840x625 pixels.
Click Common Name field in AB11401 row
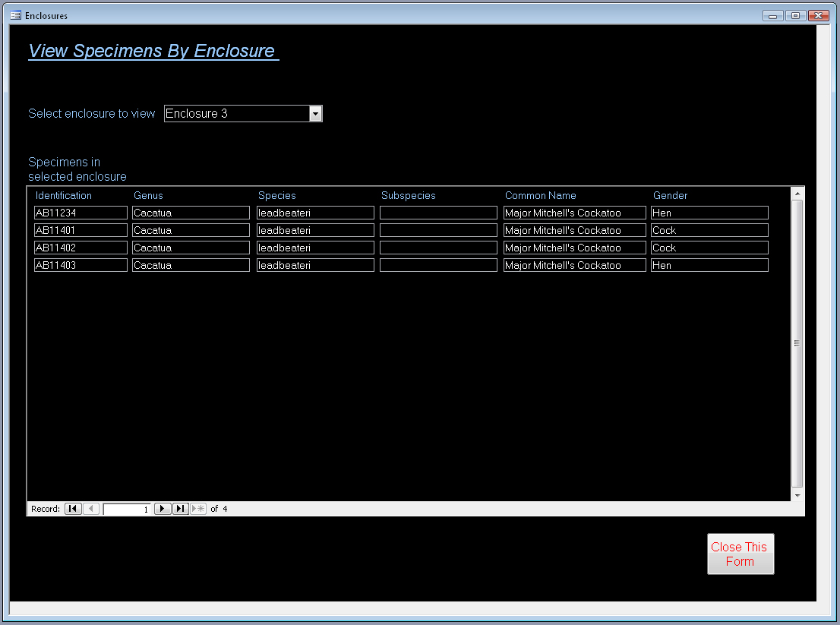pos(575,230)
